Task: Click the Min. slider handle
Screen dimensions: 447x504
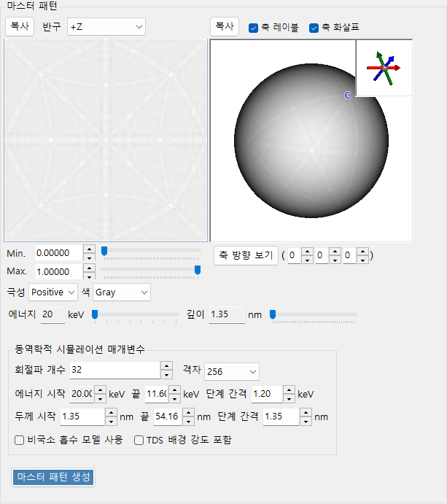Action: point(104,251)
